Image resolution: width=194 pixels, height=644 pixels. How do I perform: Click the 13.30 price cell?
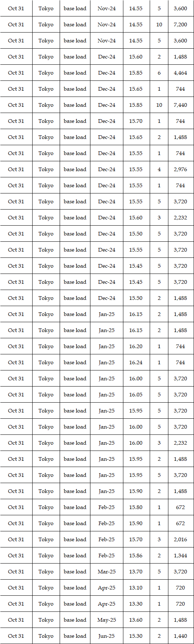tap(136, 604)
